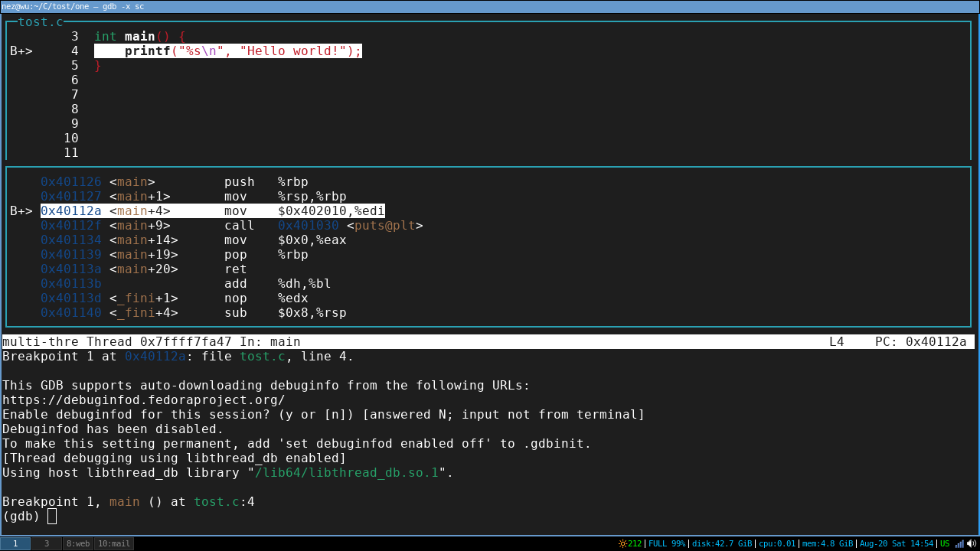Click the 'Breakpoint 1 at' output line
The width and height of the screenshot is (980, 551).
pos(178,357)
